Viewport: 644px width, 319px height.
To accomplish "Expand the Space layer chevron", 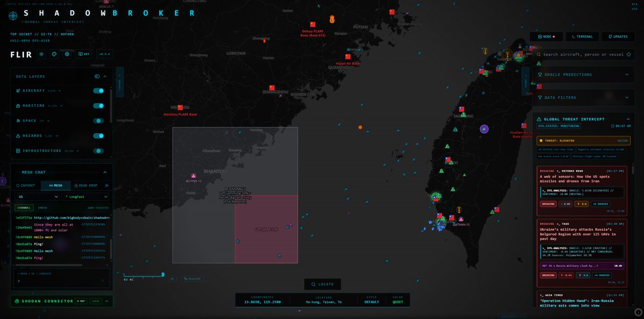I will [48, 121].
